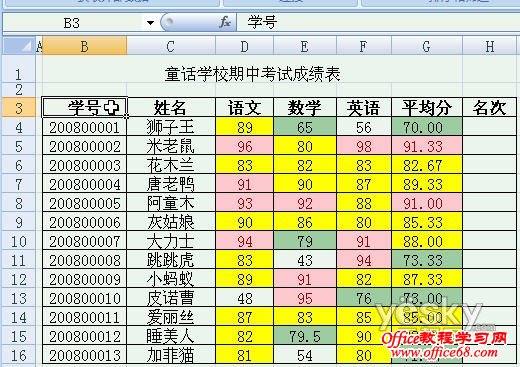
Task: Click the fx insert function icon
Action: point(225,23)
